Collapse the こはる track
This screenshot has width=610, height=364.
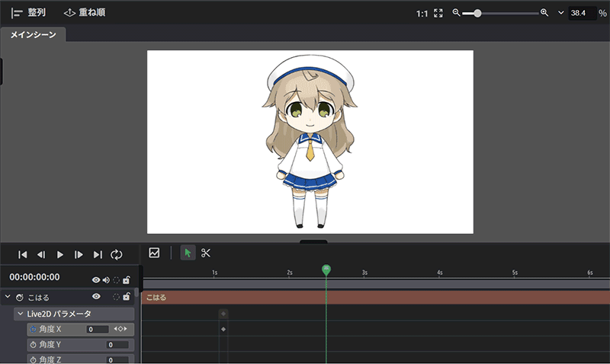(x=8, y=297)
